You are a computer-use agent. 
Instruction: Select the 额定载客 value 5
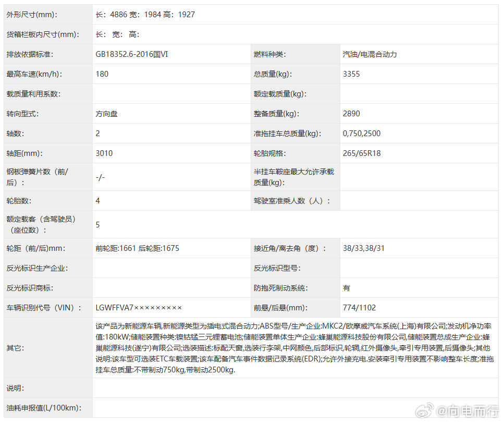pos(98,224)
